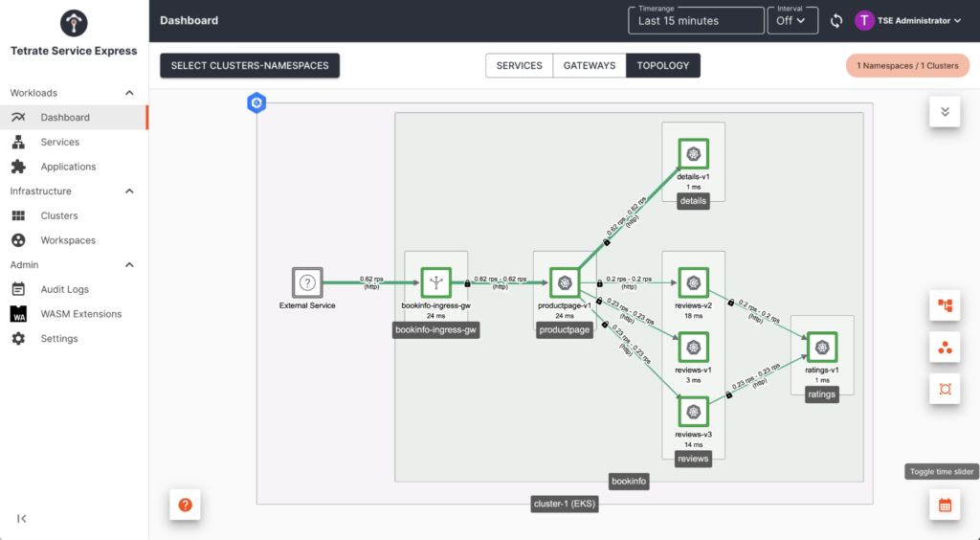
Task: Click the External Service node icon
Action: coord(307,282)
